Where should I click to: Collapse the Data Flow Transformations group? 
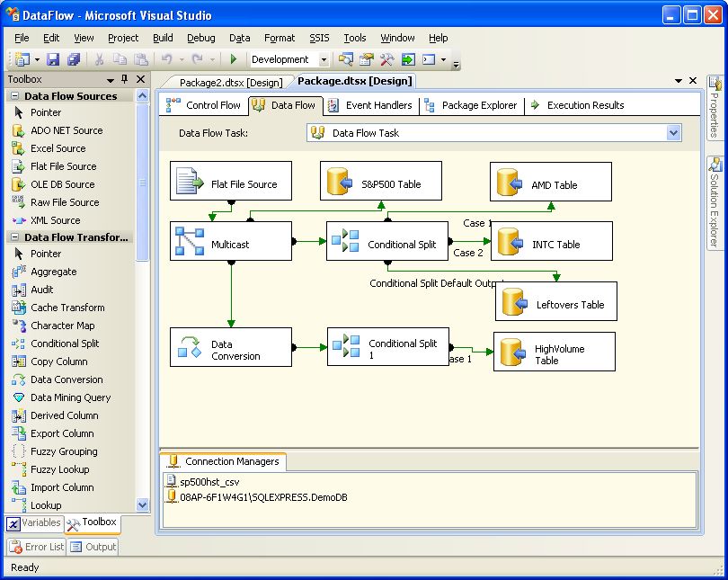[x=15, y=236]
